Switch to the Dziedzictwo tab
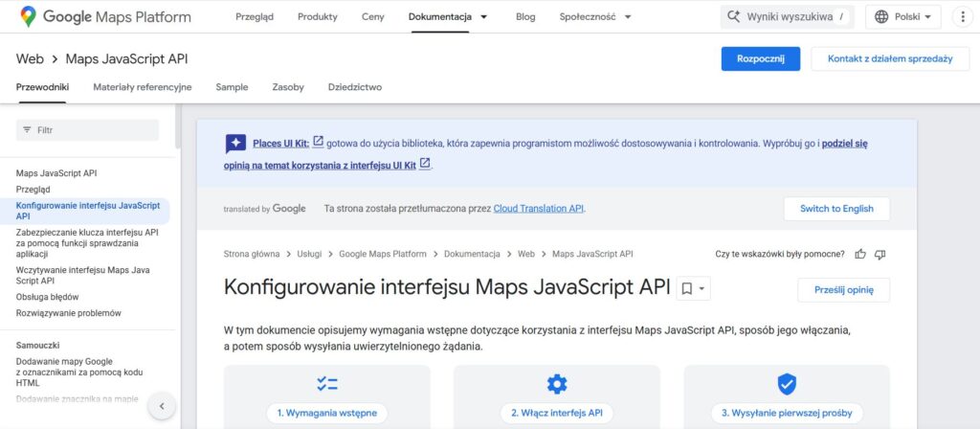 pos(355,87)
